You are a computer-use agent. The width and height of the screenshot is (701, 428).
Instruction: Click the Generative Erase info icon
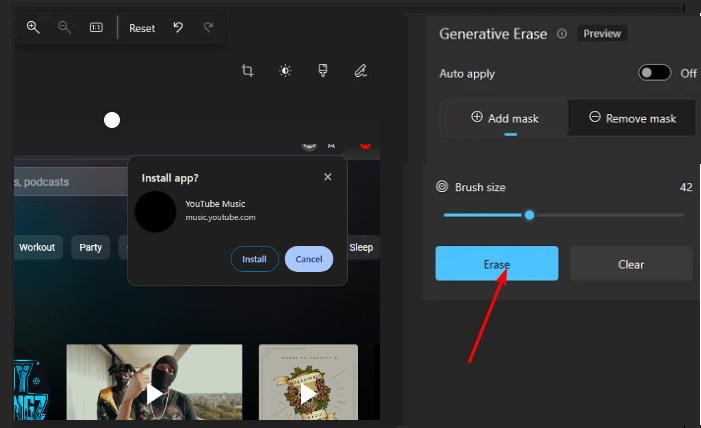click(x=562, y=34)
